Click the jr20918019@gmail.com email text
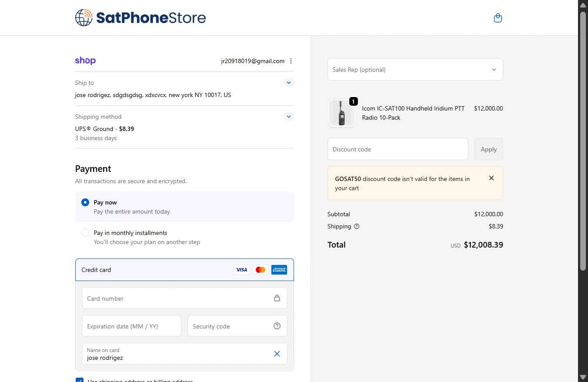The width and height of the screenshot is (588, 382). point(253,61)
